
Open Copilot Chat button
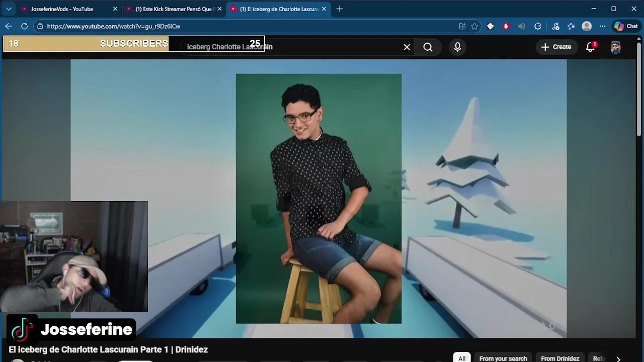626,26
